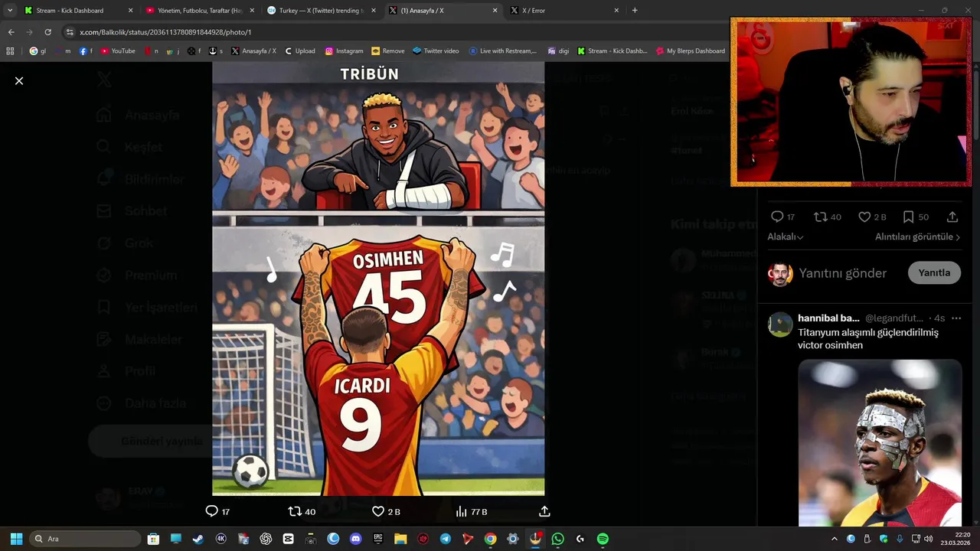Image resolution: width=980 pixels, height=551 pixels.
Task: Open the Upload bookmark
Action: click(299, 51)
